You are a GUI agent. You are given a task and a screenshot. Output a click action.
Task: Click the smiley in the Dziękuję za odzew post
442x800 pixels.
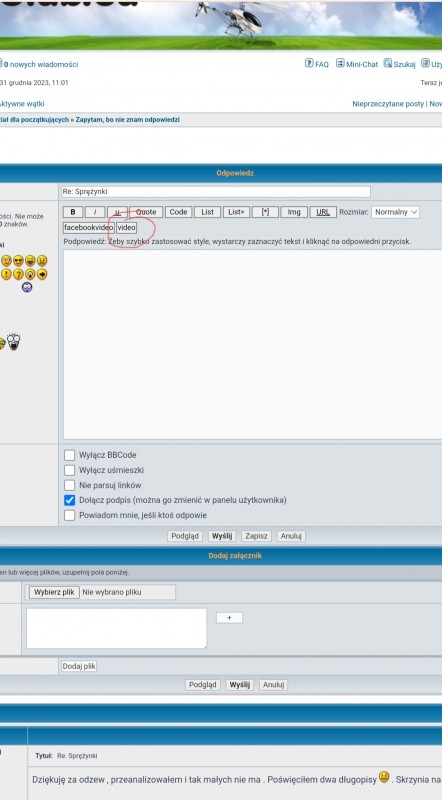point(384,777)
